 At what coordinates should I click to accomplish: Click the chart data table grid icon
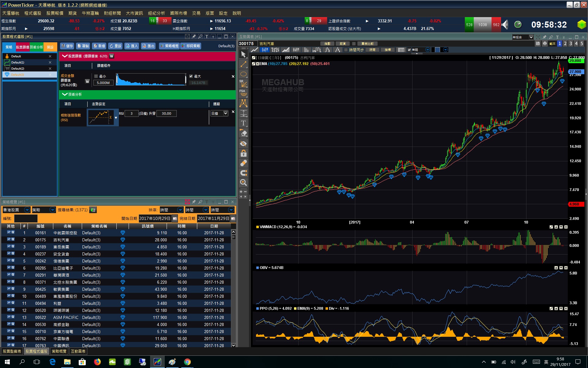tap(401, 50)
